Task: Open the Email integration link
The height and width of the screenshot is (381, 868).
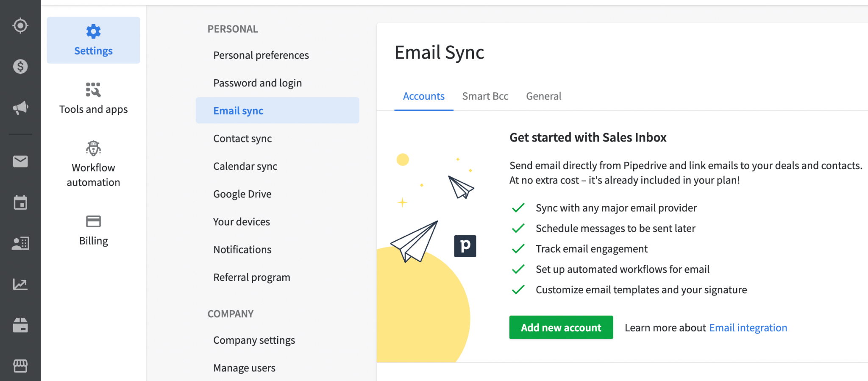Action: coord(748,327)
